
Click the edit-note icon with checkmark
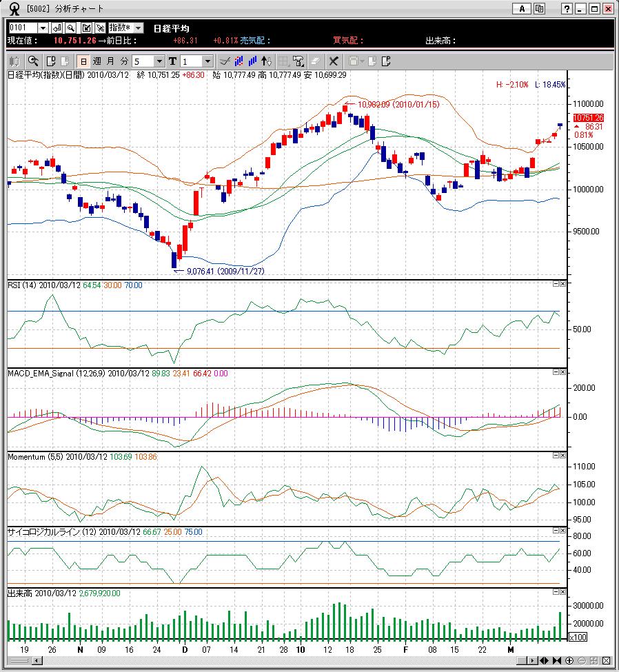click(86, 28)
